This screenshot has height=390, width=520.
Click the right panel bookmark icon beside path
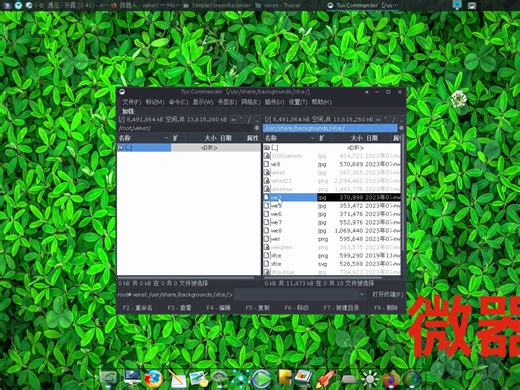[x=401, y=128]
